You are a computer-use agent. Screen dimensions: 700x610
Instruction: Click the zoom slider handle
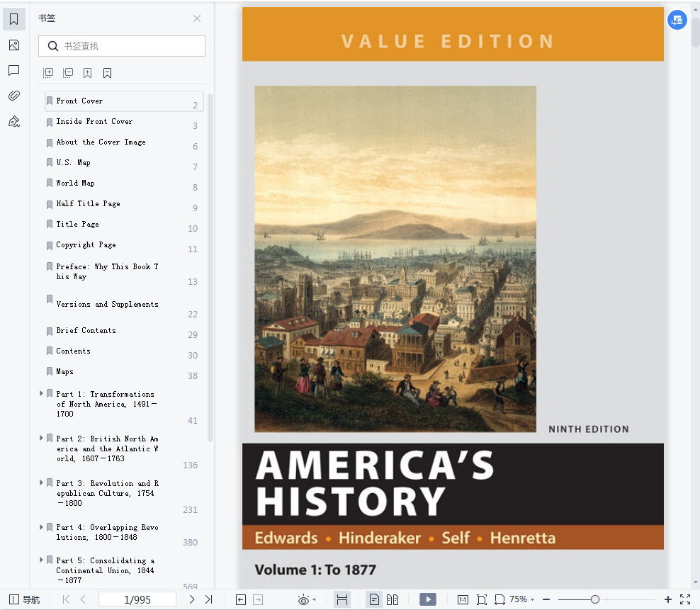coord(594,599)
